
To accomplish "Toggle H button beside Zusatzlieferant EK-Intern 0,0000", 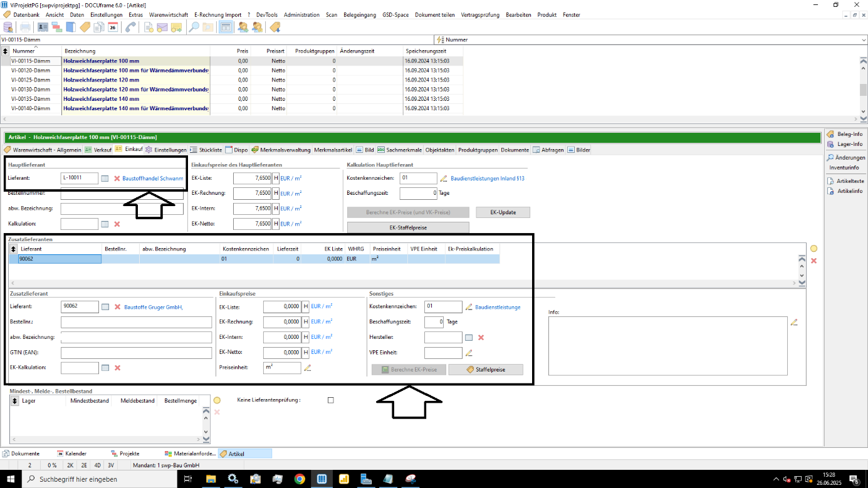I will (306, 337).
